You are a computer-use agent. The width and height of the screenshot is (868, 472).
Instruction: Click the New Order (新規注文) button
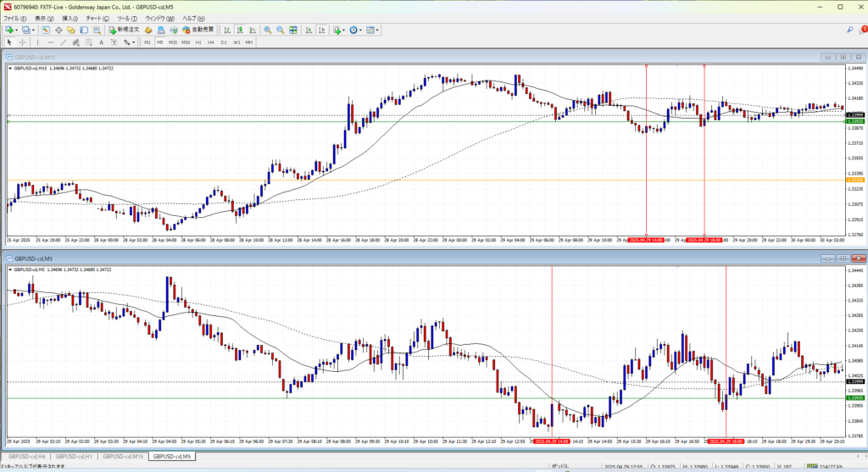click(x=124, y=30)
